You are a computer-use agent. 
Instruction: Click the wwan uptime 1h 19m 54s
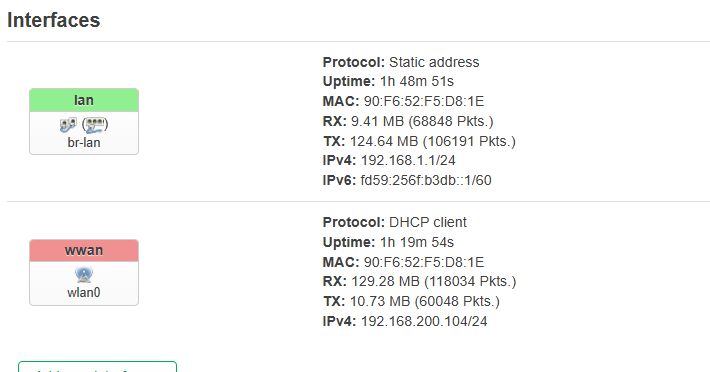coord(417,243)
